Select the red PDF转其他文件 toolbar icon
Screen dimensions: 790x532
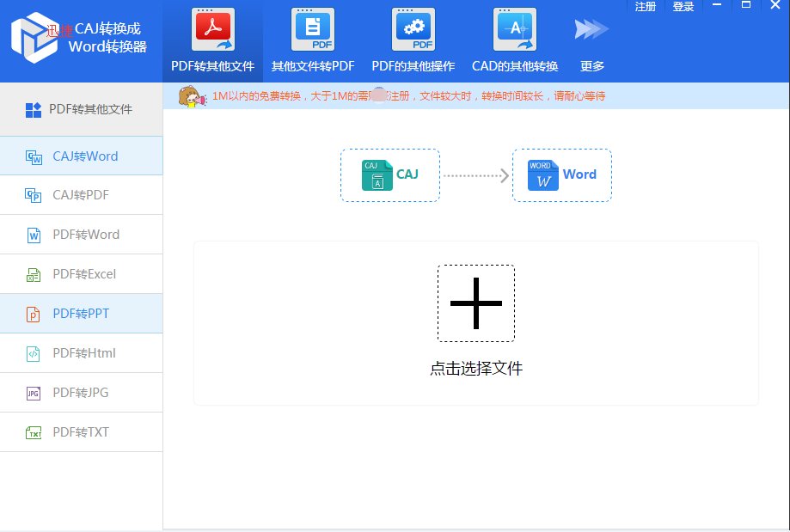click(x=212, y=31)
